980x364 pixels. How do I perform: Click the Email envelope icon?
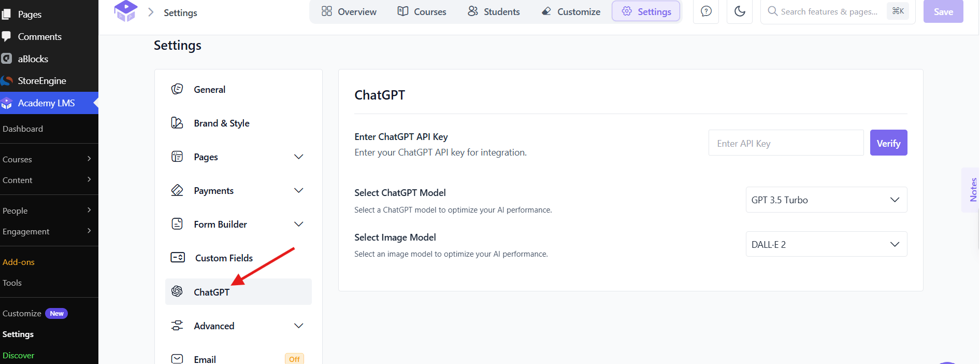177,359
